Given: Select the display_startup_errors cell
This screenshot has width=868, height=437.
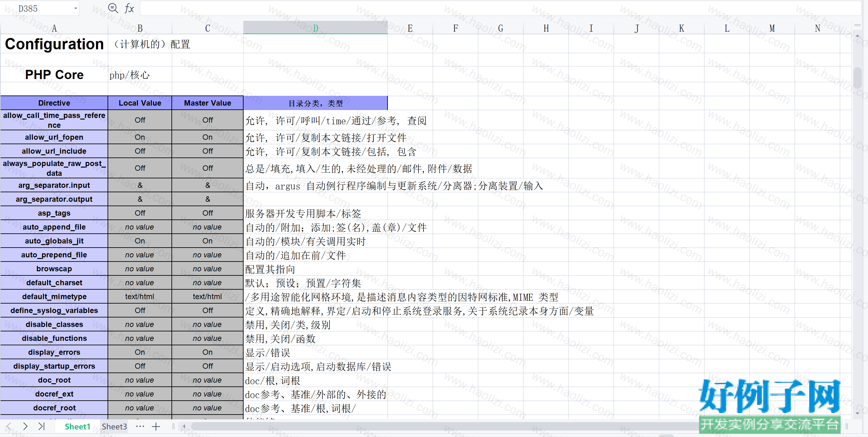Looking at the screenshot, I should click(x=54, y=366).
